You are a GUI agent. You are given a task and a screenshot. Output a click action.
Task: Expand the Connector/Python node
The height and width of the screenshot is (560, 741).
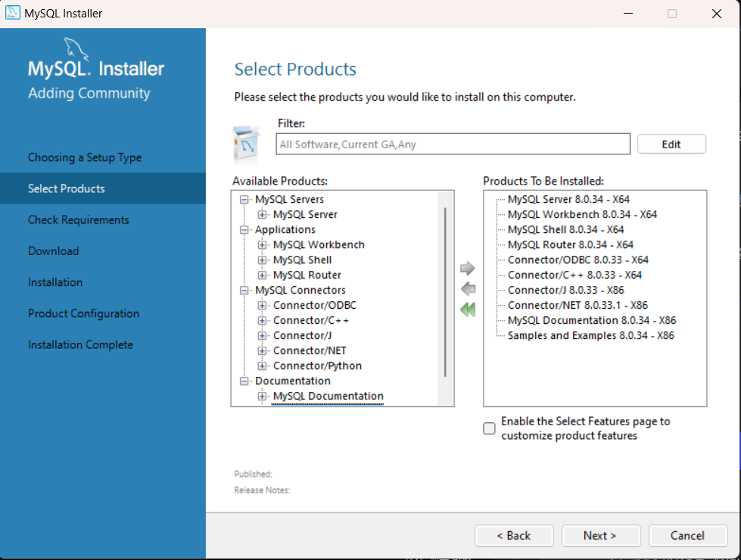262,366
